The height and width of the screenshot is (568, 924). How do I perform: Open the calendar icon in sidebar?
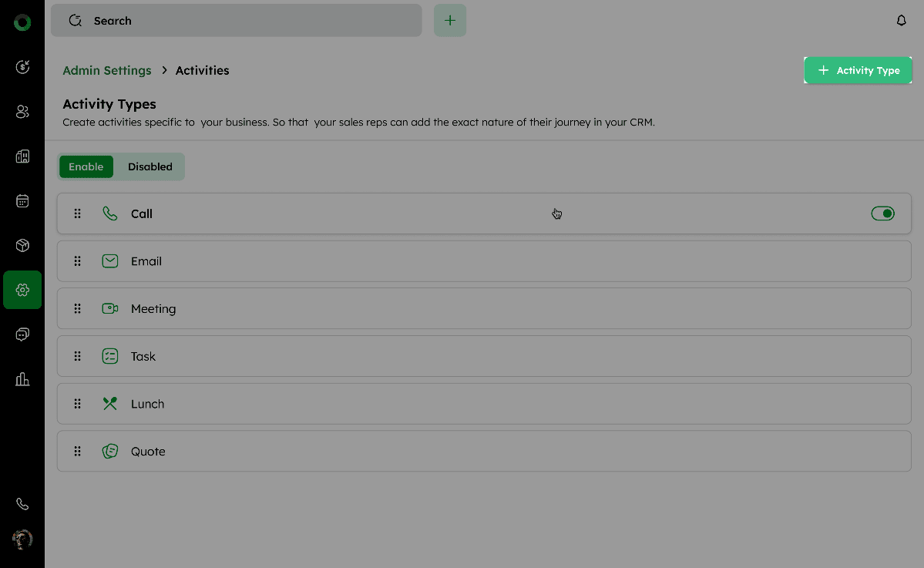pyautogui.click(x=22, y=201)
